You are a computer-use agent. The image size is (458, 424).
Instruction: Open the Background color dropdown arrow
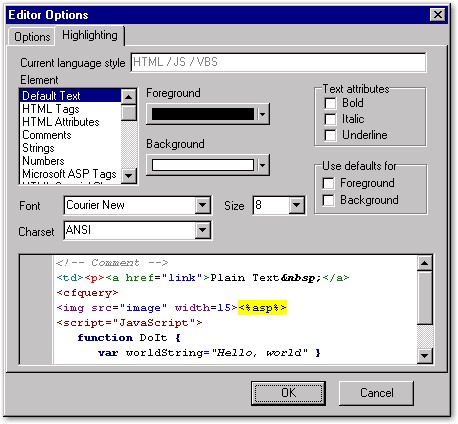263,165
